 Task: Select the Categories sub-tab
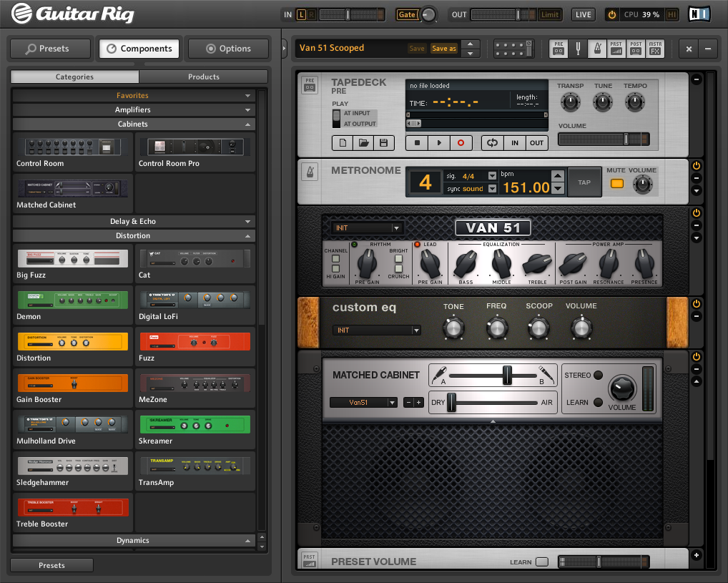coord(75,77)
